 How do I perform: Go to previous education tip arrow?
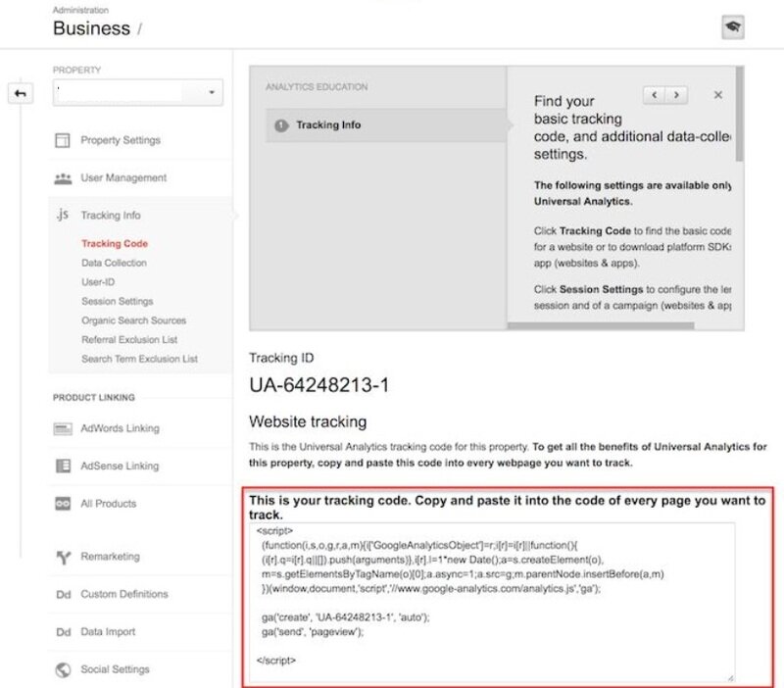point(654,94)
